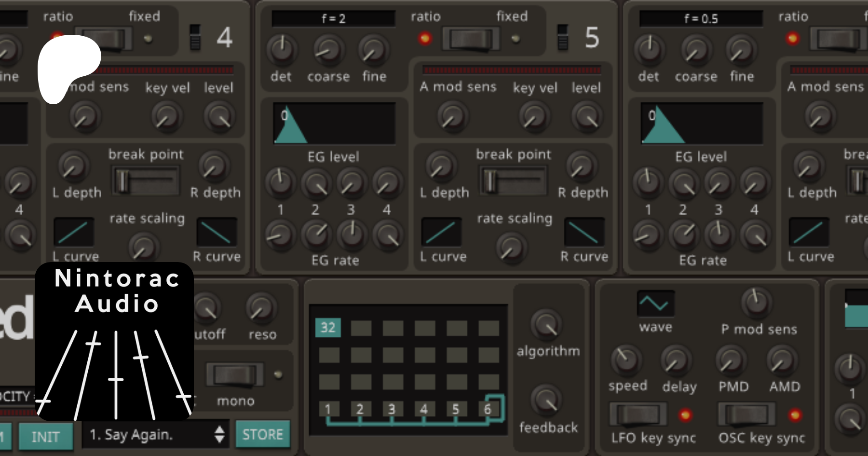Adjust the algorithm knob
Viewport: 868px width, 456px height.
(x=546, y=325)
